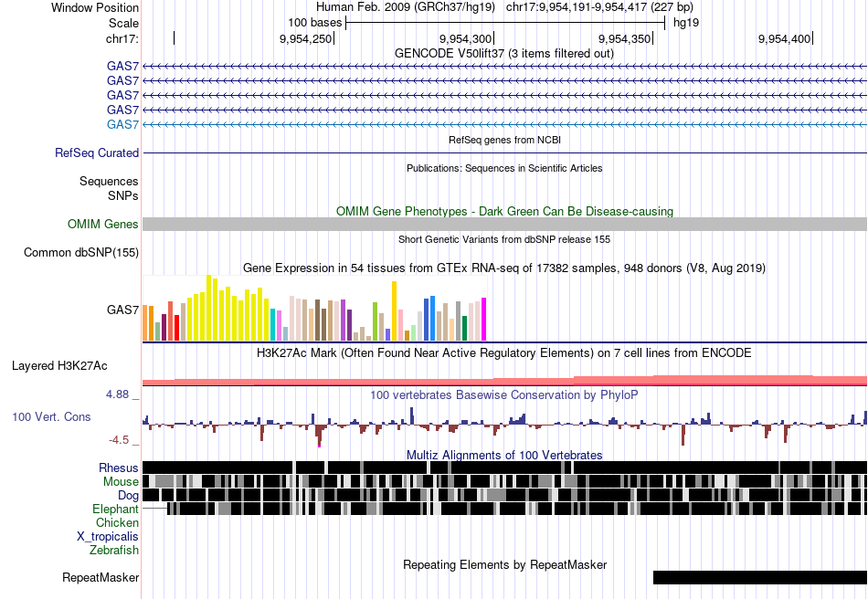The height and width of the screenshot is (599, 868).
Task: Select the SNPs track label
Action: (123, 195)
